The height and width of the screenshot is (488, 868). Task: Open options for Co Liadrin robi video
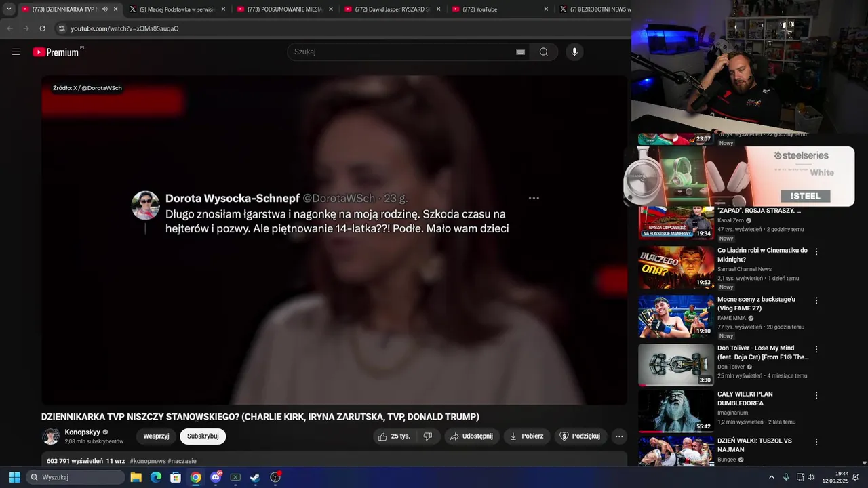tap(816, 251)
